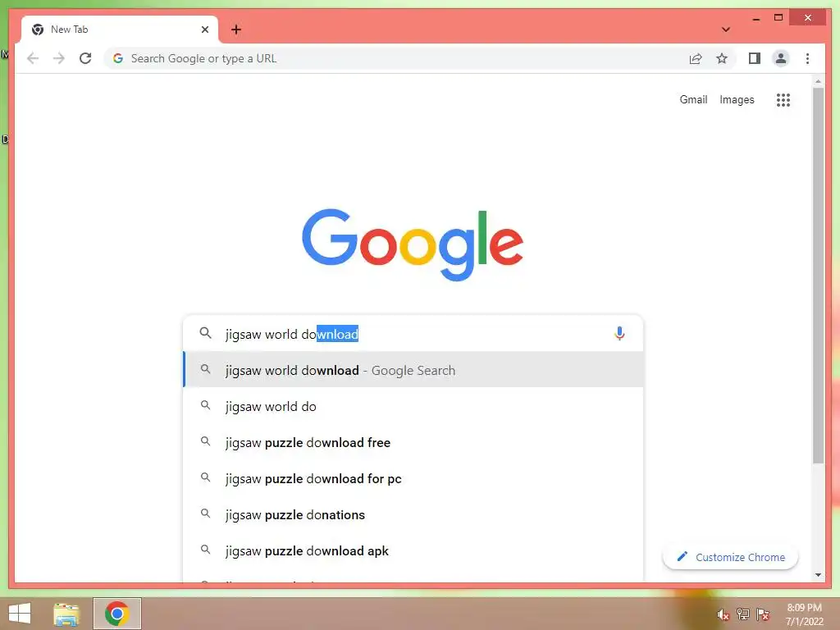Click the Customize Chrome button
840x630 pixels.
point(730,557)
